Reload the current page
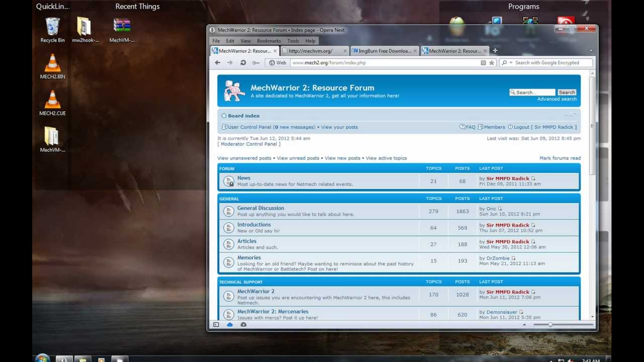644x362 pixels. (x=243, y=63)
